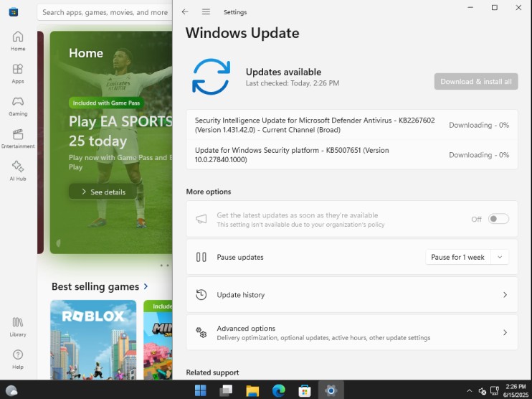The image size is (532, 399).
Task: Click carousel page indicator dots
Action: (x=165, y=266)
